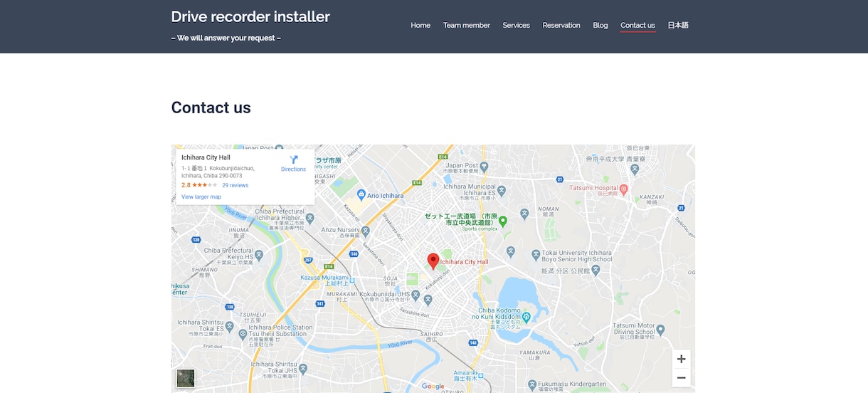Select the Tatsumi Hospital marker icon
The width and height of the screenshot is (868, 393).
click(x=623, y=189)
